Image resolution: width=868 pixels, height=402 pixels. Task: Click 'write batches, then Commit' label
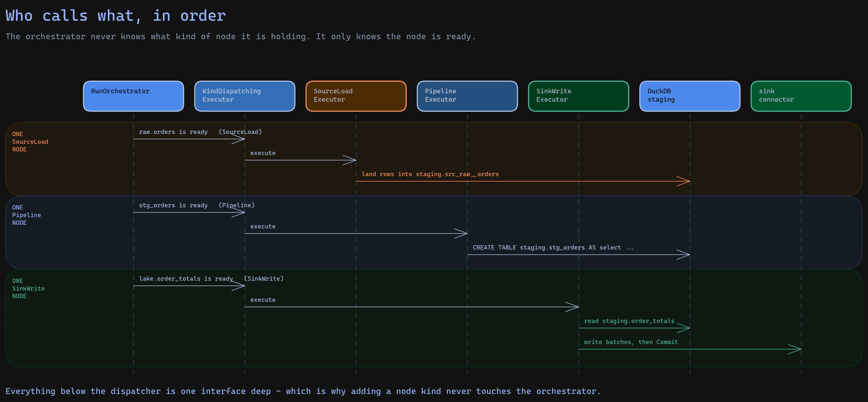point(631,342)
